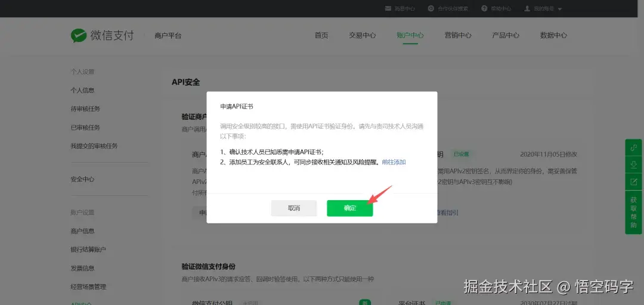Switch to the 产品中心 tab
Screen dimensions: 644x305
pyautogui.click(x=506, y=35)
